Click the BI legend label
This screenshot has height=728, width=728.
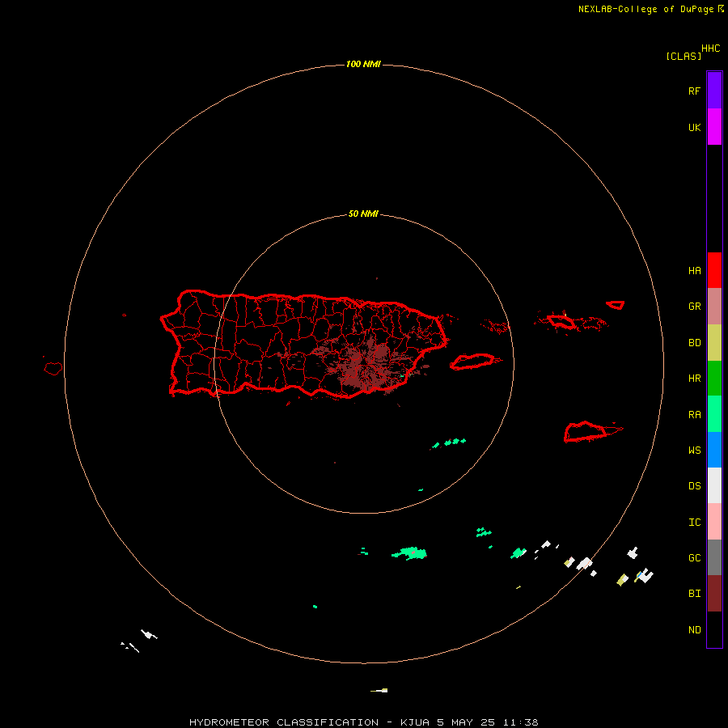tap(694, 594)
